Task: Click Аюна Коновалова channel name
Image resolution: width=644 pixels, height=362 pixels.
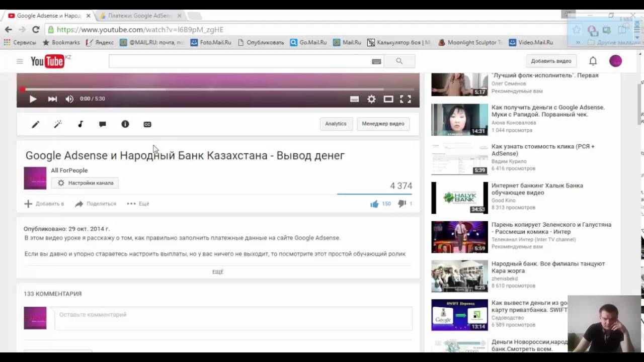Action: (514, 123)
